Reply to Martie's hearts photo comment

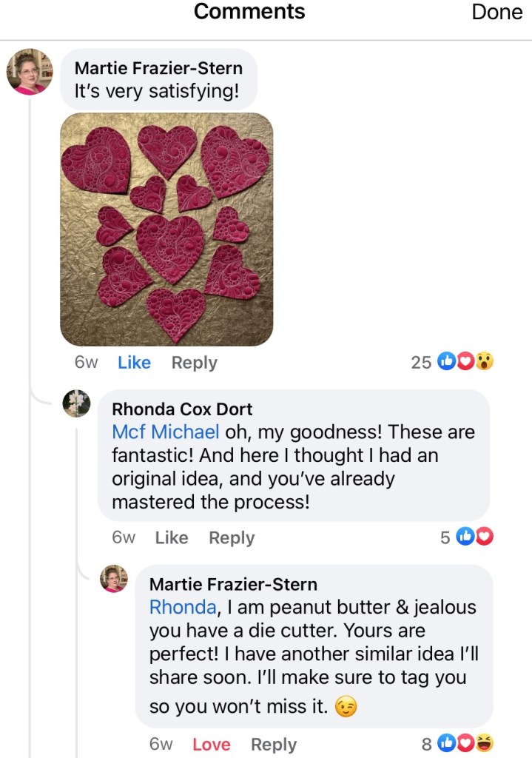point(194,363)
